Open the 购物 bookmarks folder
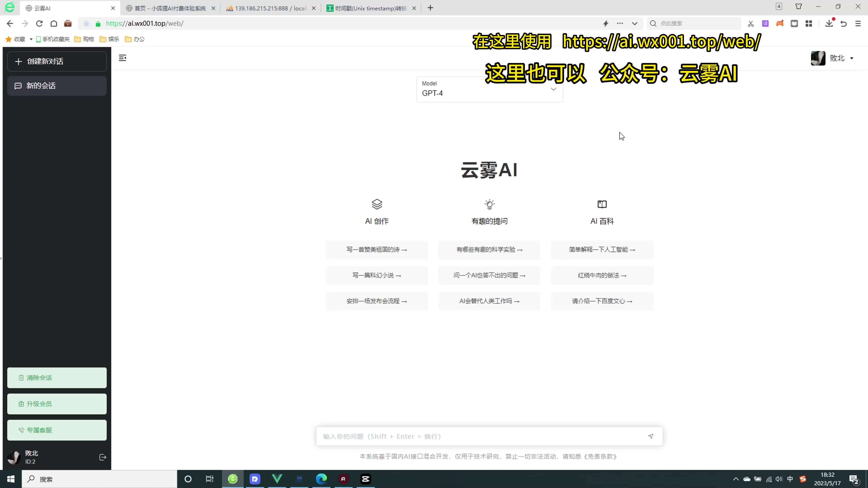Viewport: 868px width, 488px height. [84, 39]
